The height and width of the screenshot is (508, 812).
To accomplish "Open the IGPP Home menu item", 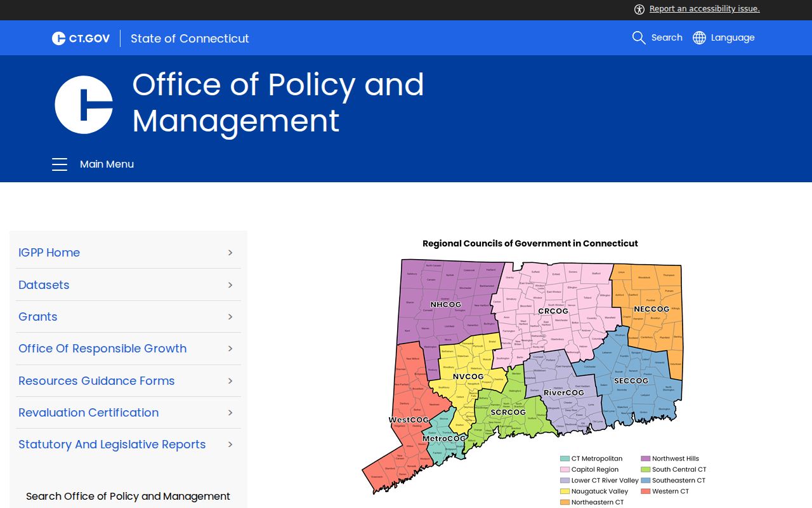I will point(49,253).
